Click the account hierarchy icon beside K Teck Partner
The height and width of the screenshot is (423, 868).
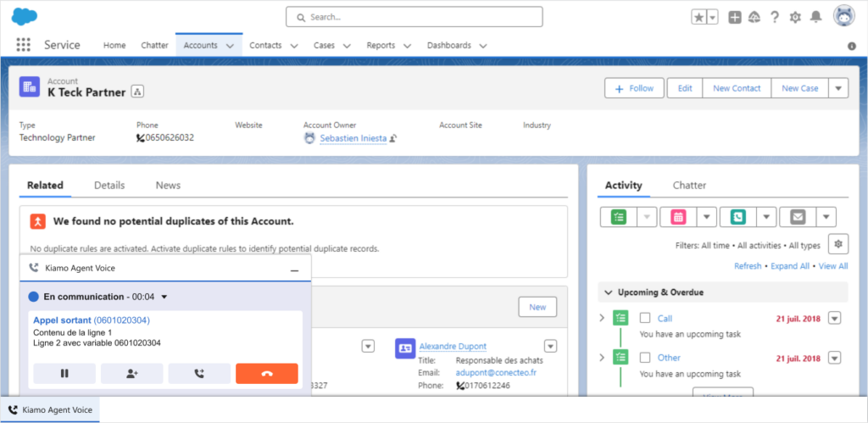pyautogui.click(x=138, y=92)
